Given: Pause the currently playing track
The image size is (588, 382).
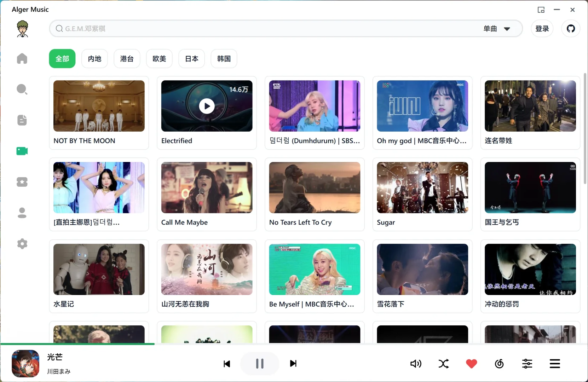Looking at the screenshot, I should click(x=259, y=364).
